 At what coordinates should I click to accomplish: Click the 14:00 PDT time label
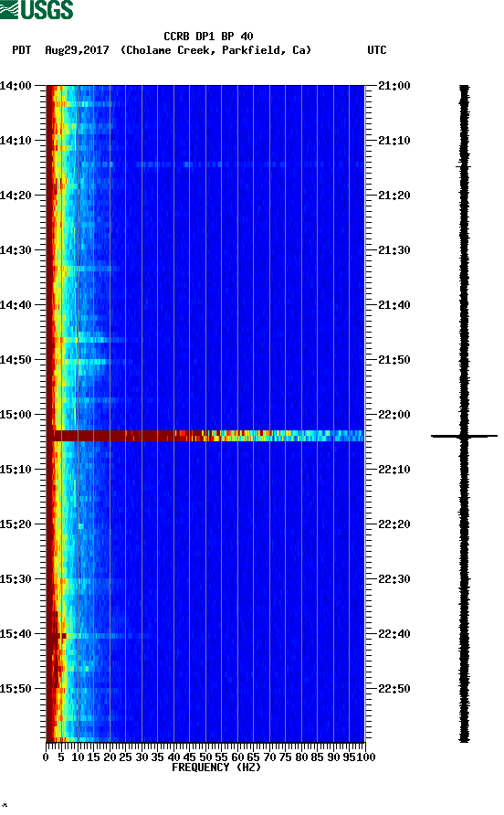(x=16, y=86)
